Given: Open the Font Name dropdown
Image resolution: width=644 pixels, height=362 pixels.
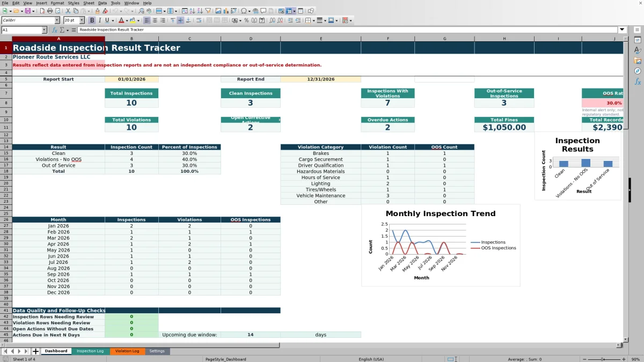Looking at the screenshot, I should click(57, 20).
